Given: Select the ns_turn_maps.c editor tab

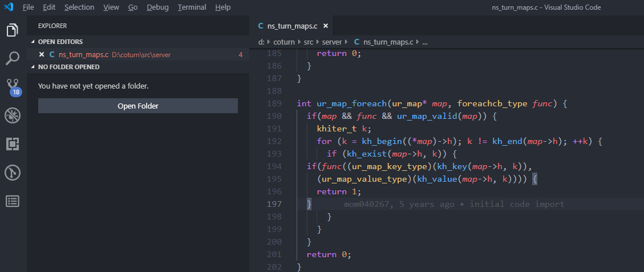Looking at the screenshot, I should (x=291, y=26).
